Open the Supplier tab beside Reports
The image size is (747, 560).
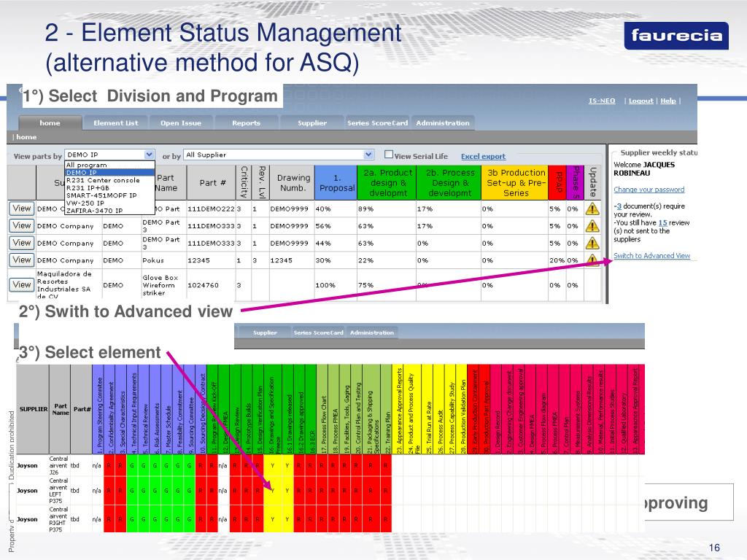click(312, 122)
